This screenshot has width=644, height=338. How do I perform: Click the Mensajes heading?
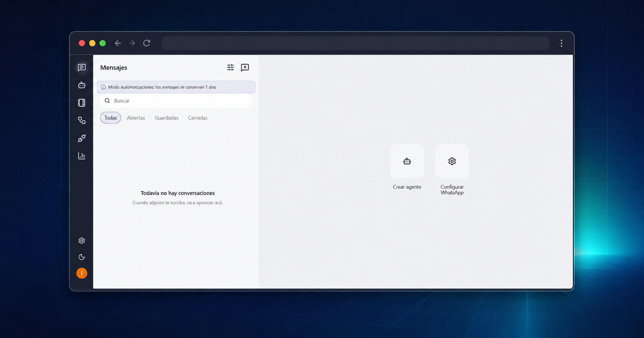pos(114,68)
